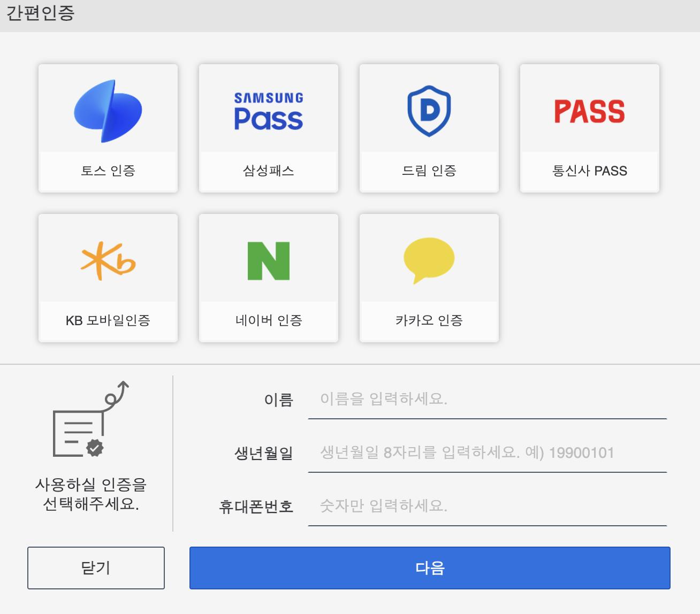This screenshot has height=614, width=700.
Task: Focus the 이름 name input field
Action: (x=488, y=400)
